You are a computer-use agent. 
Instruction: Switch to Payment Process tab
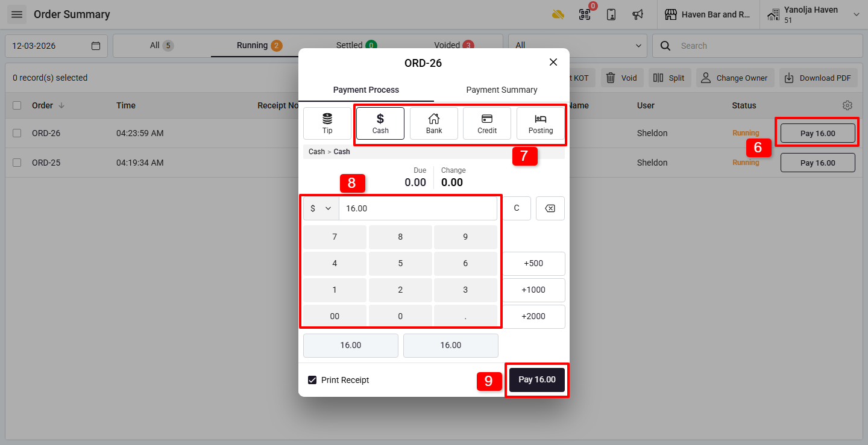(x=366, y=90)
